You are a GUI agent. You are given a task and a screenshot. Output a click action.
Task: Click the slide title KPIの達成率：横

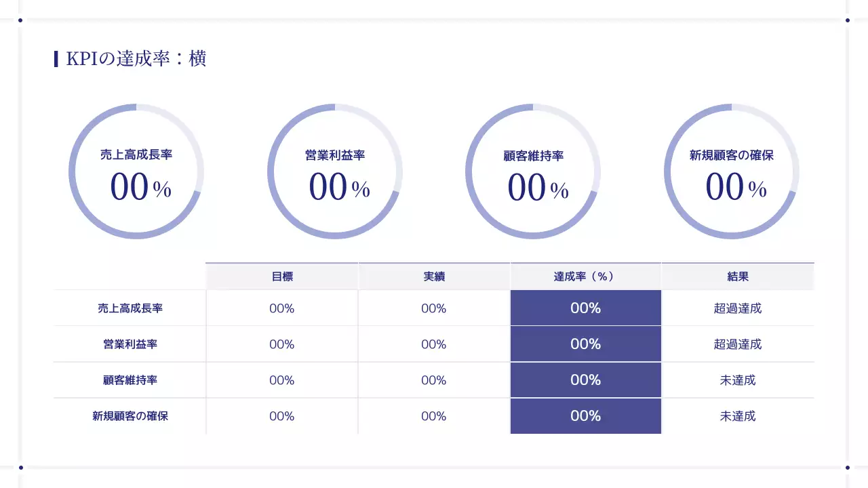click(x=136, y=59)
